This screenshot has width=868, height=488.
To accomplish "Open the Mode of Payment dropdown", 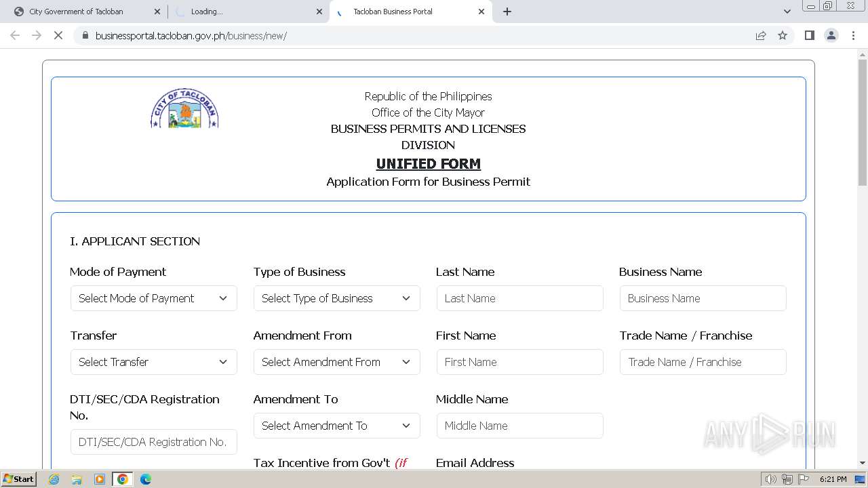I will click(x=154, y=298).
